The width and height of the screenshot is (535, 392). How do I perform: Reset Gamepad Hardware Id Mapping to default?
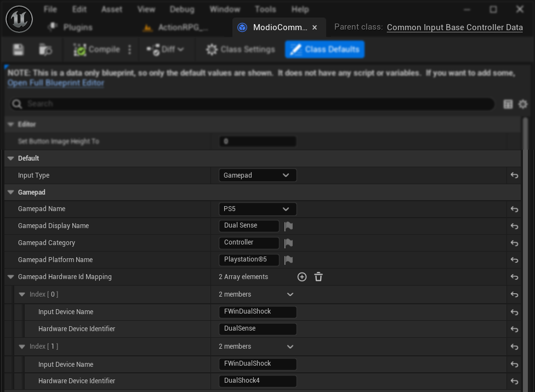(x=514, y=277)
